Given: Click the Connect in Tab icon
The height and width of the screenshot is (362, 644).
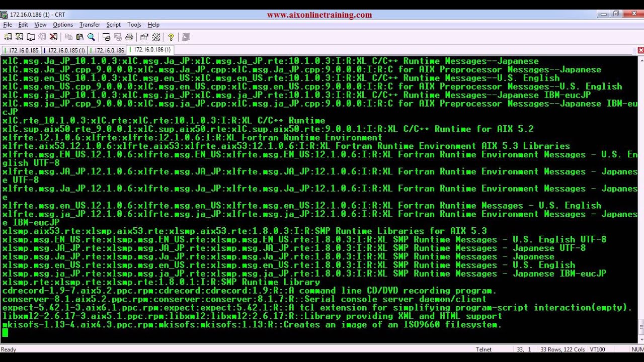Looking at the screenshot, I should point(31,37).
